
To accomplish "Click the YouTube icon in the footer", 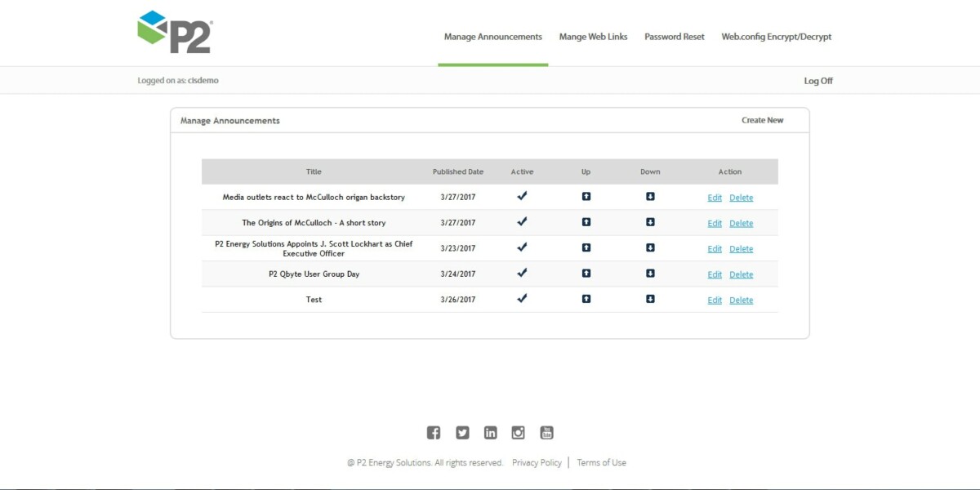I will [546, 432].
